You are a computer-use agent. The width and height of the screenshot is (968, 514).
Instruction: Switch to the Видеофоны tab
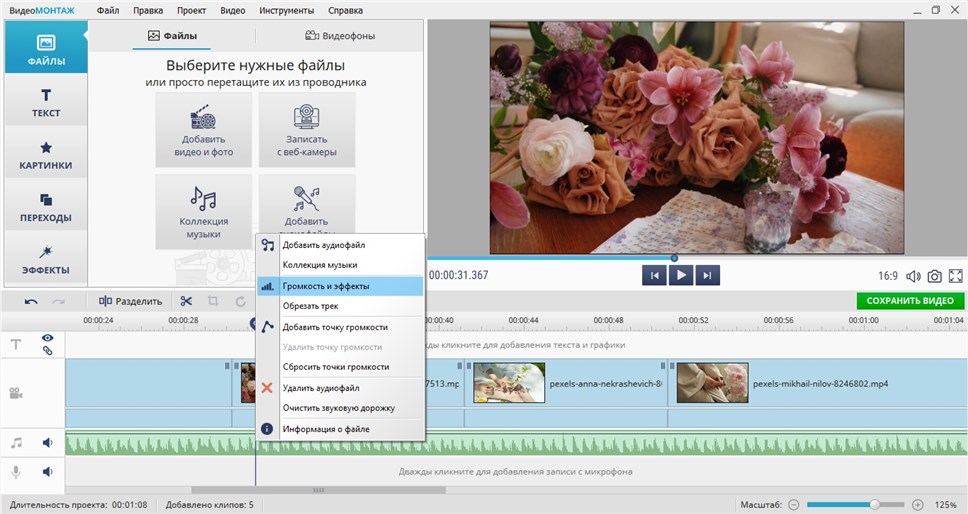click(340, 36)
